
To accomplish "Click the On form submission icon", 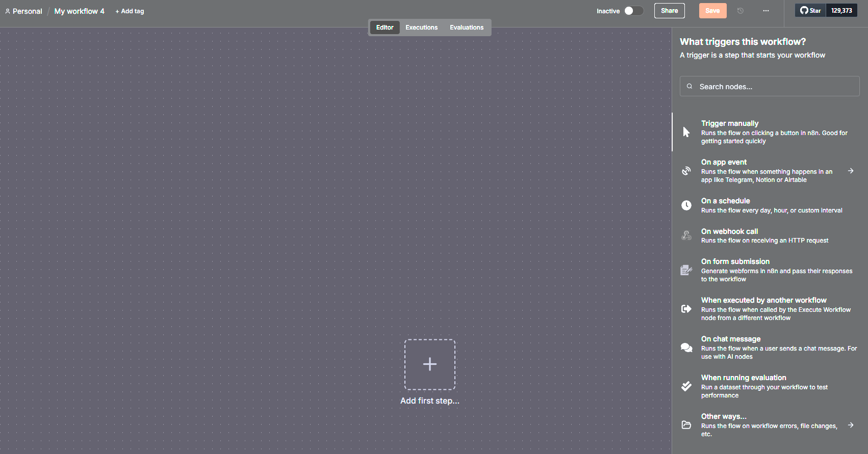I will click(686, 270).
